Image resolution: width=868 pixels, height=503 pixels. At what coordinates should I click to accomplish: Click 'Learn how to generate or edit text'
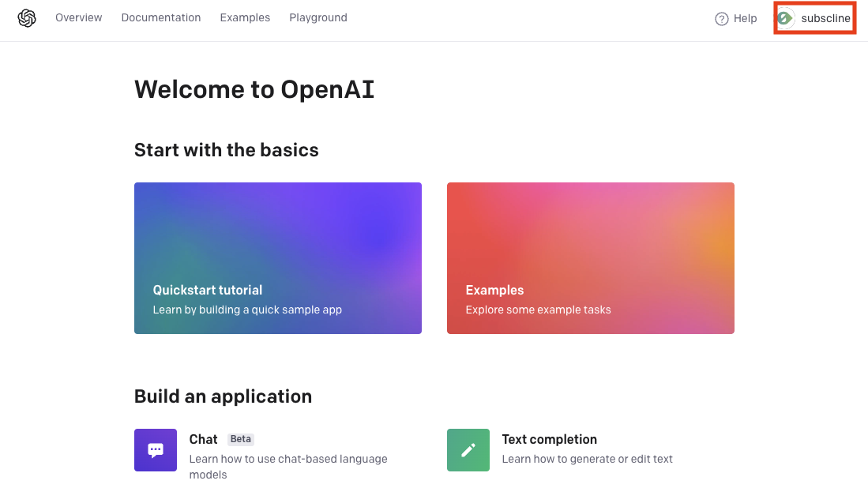588,459
